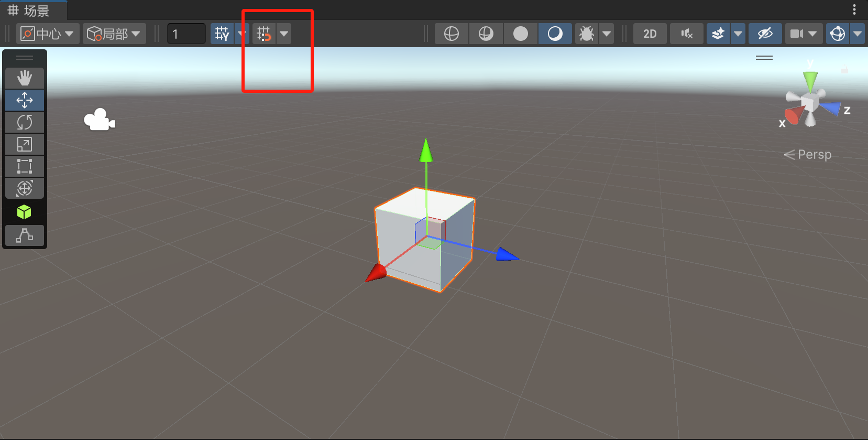Select the Rect transform tool

[x=25, y=166]
